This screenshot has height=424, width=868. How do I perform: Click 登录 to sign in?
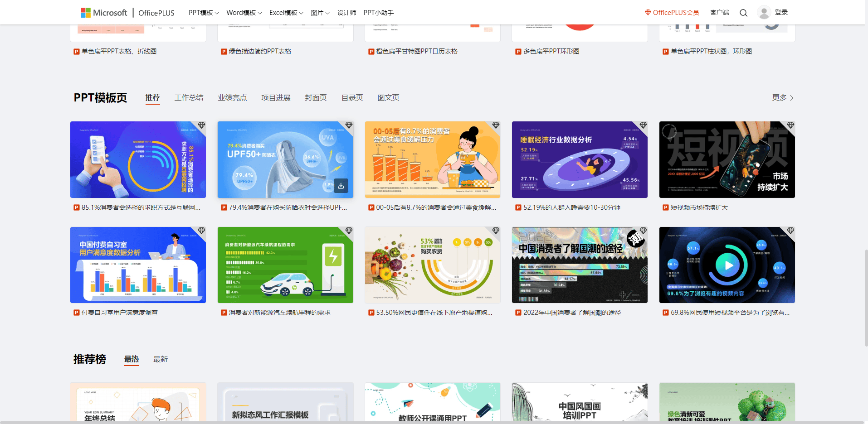(x=781, y=12)
